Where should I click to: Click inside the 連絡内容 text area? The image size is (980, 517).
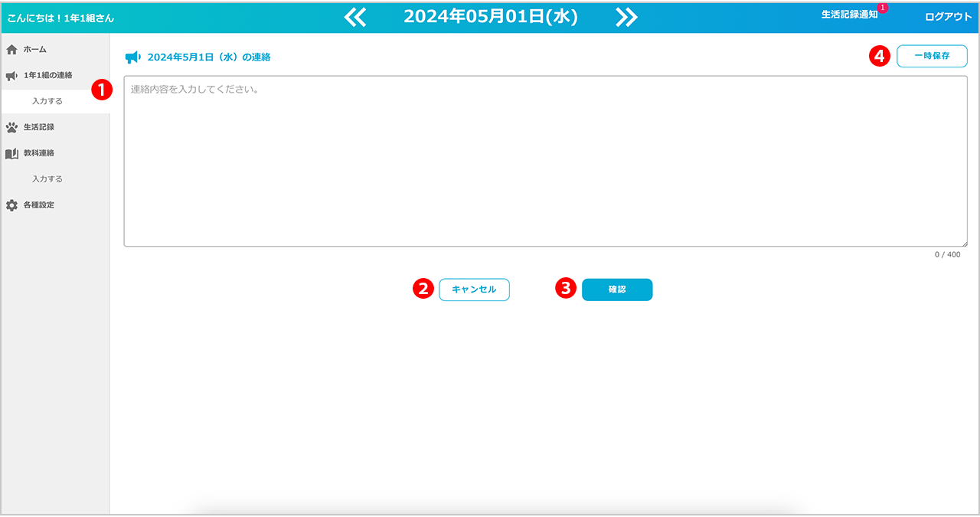(x=545, y=161)
